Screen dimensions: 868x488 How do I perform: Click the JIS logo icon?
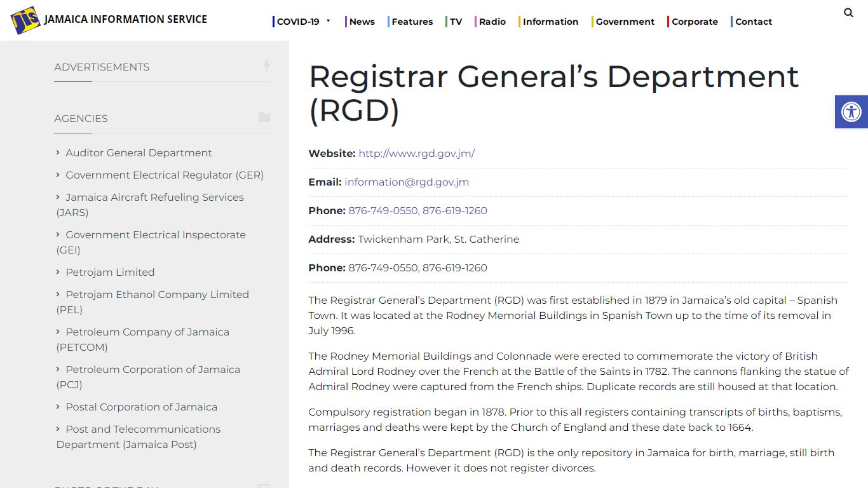[25, 20]
